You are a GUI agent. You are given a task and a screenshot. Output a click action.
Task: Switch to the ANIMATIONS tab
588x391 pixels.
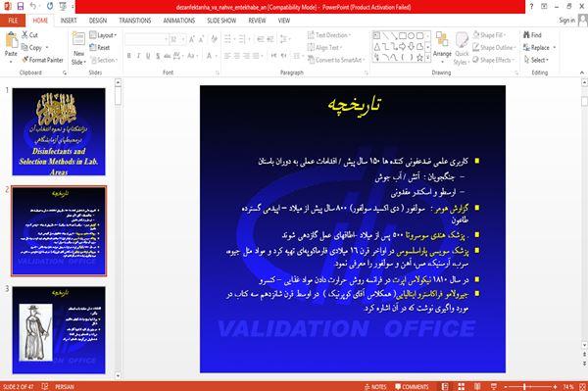pyautogui.click(x=179, y=21)
